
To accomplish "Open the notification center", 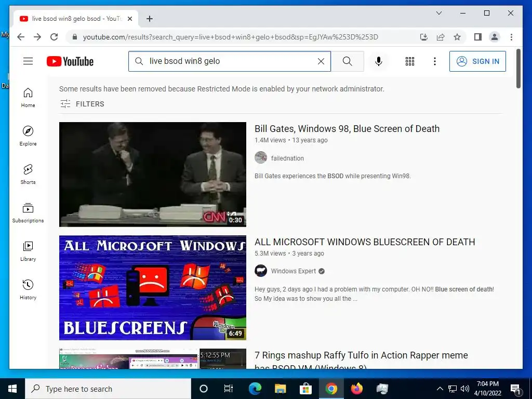I will coord(516,389).
